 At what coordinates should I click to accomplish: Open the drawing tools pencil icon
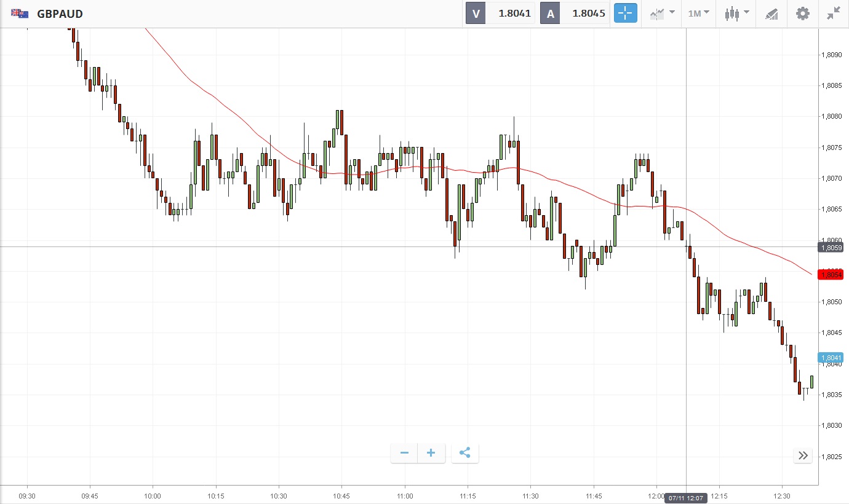[771, 14]
